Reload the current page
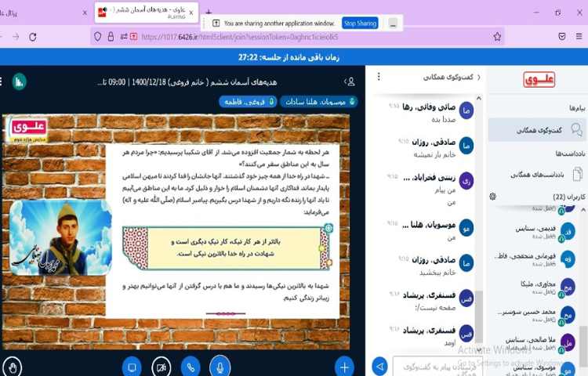This screenshot has width=588, height=376. click(x=33, y=37)
